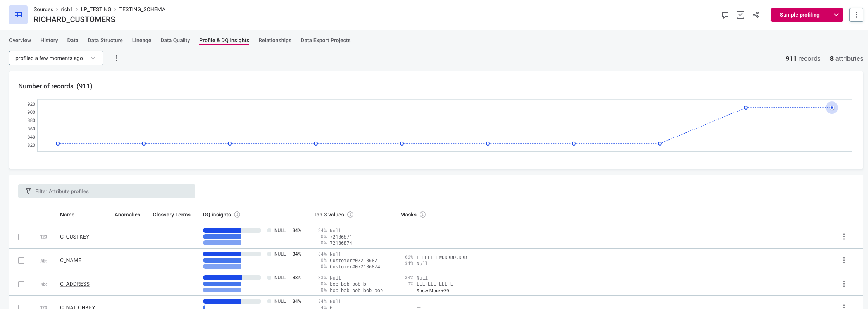This screenshot has height=309, width=868.
Task: Check the C_CUSTKEY row checkbox
Action: click(x=21, y=237)
